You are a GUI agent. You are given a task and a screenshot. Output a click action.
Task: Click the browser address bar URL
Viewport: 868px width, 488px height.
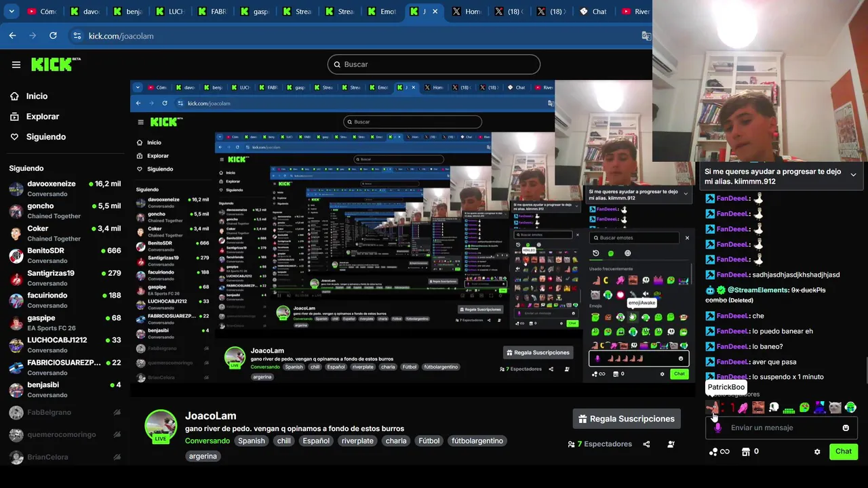(x=121, y=36)
